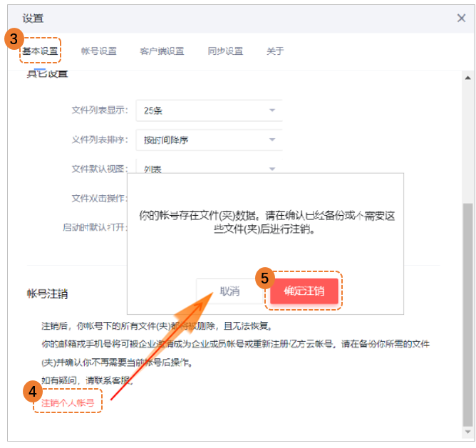Screen dimensions: 476x448
Task: Click the scrollbar down arrow
Action: pyautogui.click(x=467, y=432)
